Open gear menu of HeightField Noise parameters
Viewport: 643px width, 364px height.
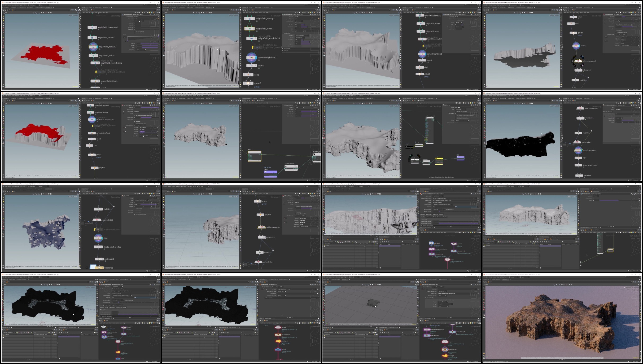[x=311, y=15]
